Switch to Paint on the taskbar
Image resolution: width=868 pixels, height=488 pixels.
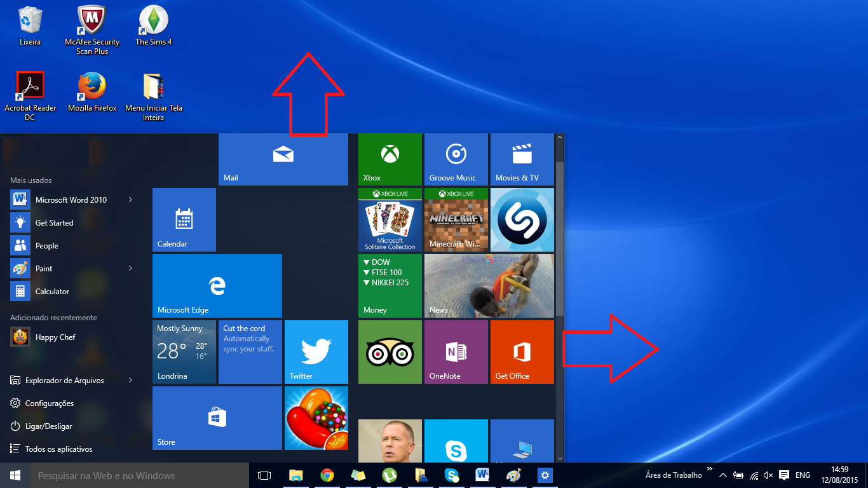click(x=514, y=475)
